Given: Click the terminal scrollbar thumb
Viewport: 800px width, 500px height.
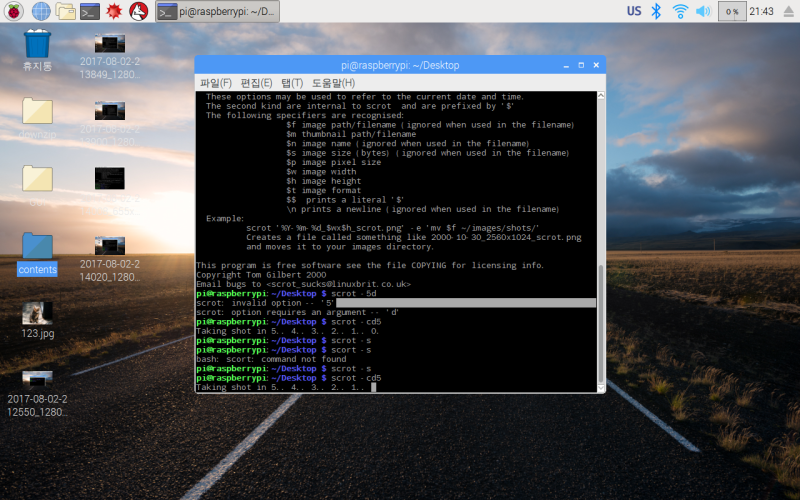Looking at the screenshot, I should [x=601, y=324].
